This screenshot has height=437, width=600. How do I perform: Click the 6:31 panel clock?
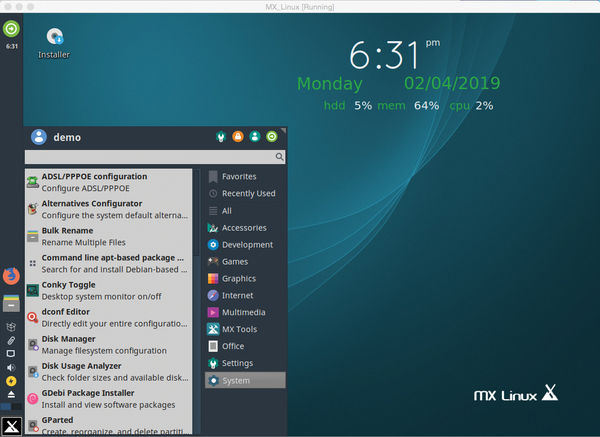(x=11, y=46)
